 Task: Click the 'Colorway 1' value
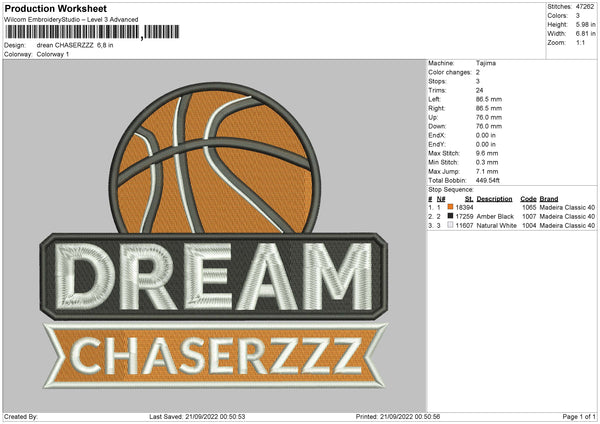pos(53,54)
